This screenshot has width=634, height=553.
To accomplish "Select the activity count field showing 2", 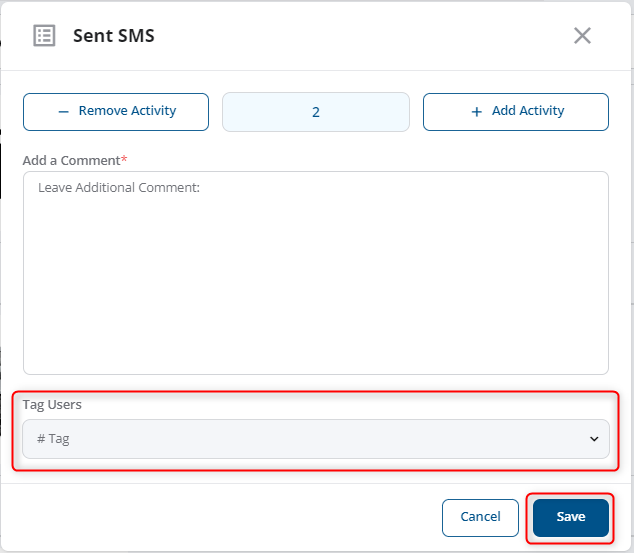I will [316, 112].
